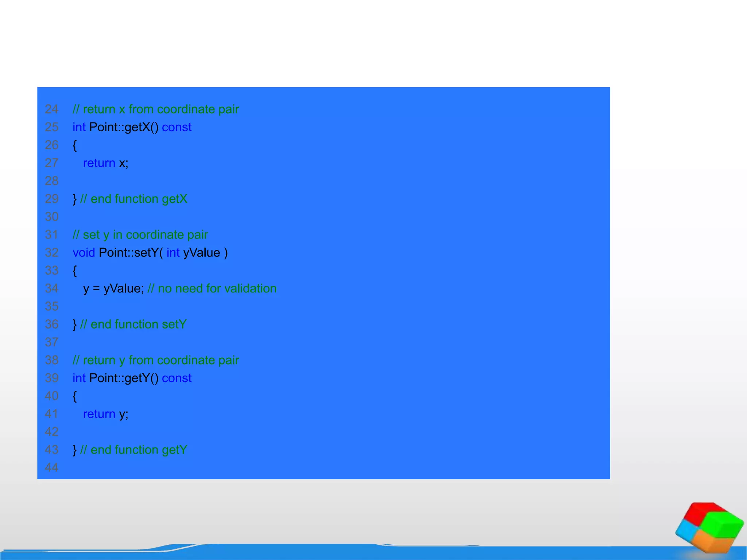The image size is (747, 560).
Task: Click the 'int Point::getX() const' line
Action: point(132,127)
